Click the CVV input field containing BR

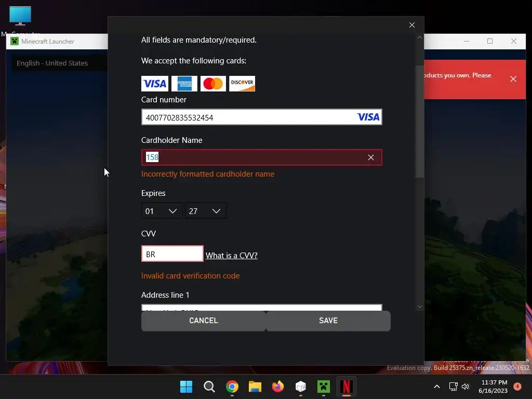[x=172, y=254]
